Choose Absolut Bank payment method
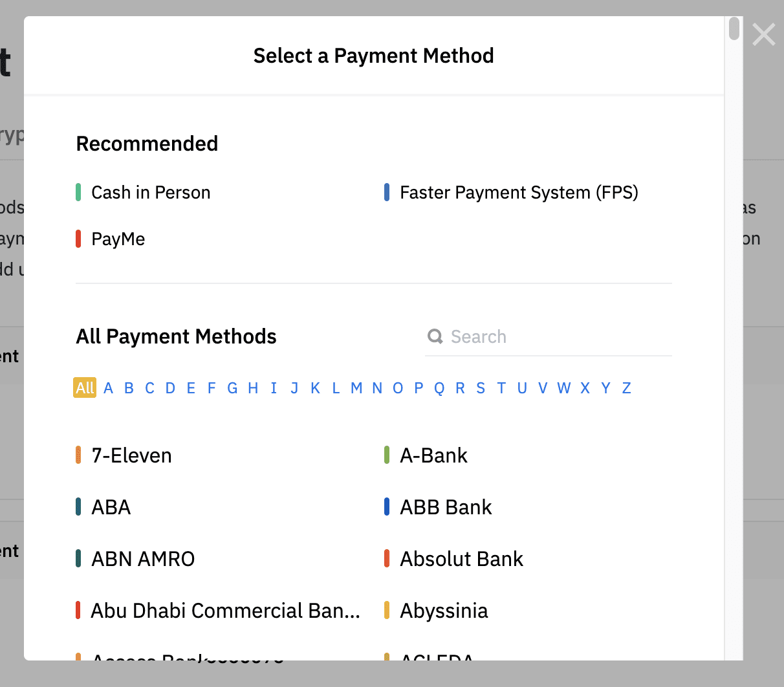 coord(461,559)
